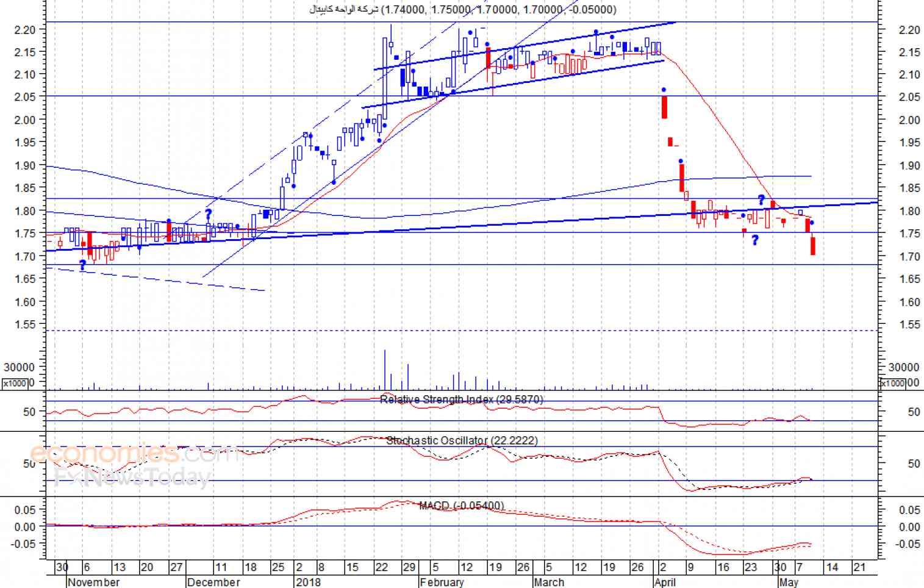
Task: Click the x1000 multiplier box on left
Action: 15,384
